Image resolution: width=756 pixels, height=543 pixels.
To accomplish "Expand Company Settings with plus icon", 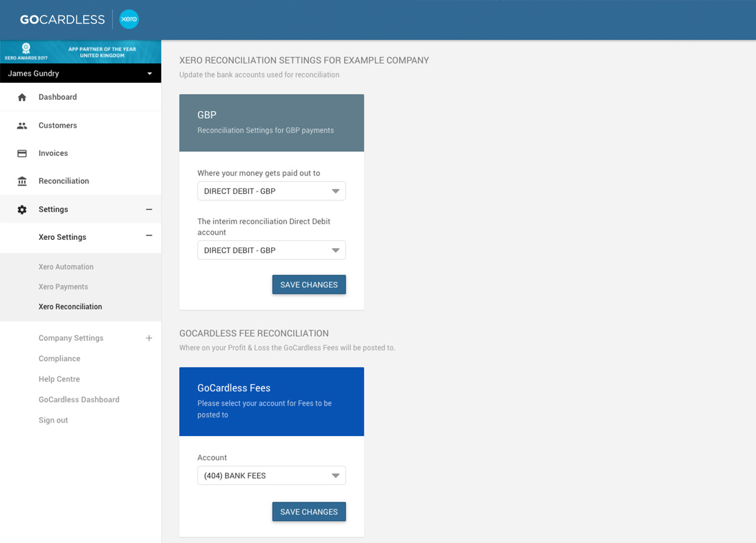I will 149,338.
